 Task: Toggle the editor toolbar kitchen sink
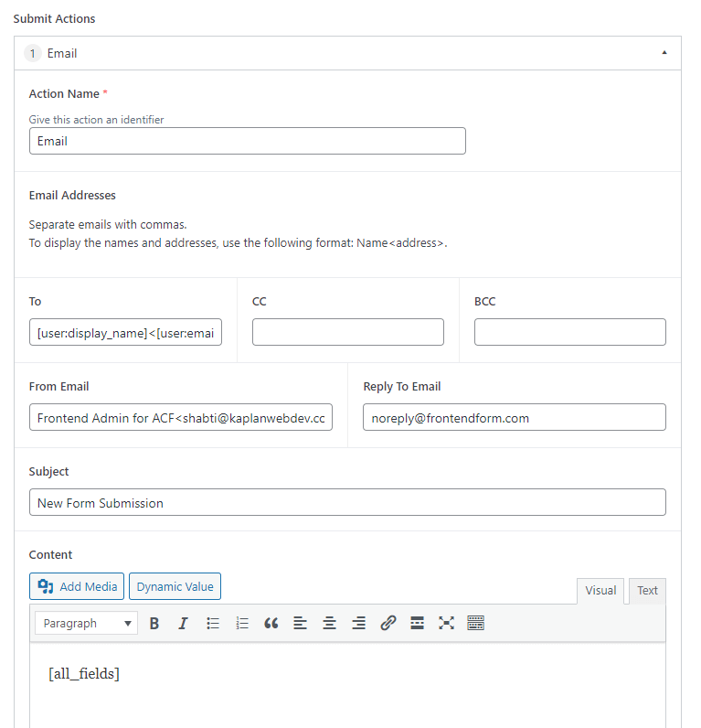(475, 623)
